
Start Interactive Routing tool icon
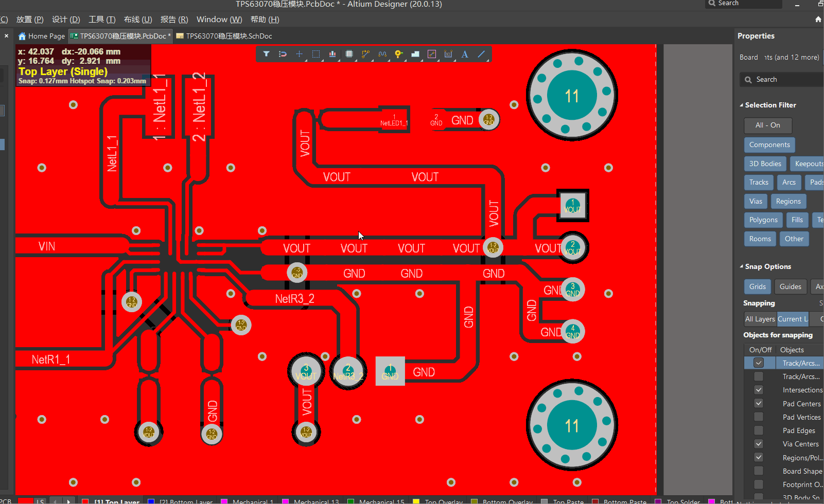tap(365, 54)
